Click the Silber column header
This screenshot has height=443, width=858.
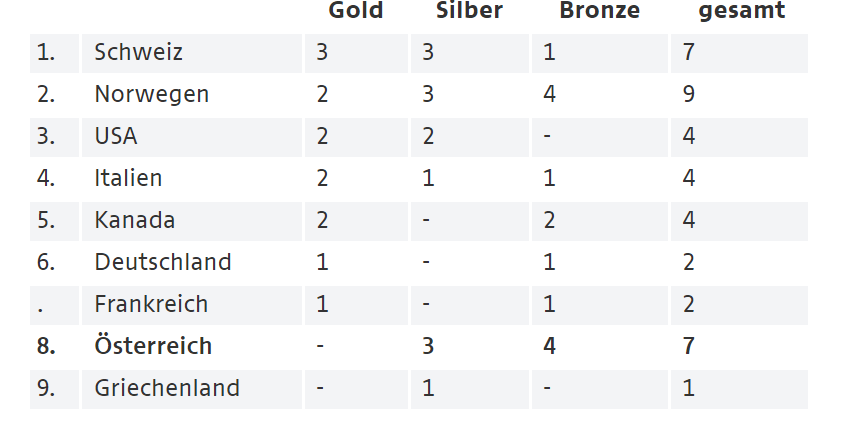pos(469,12)
